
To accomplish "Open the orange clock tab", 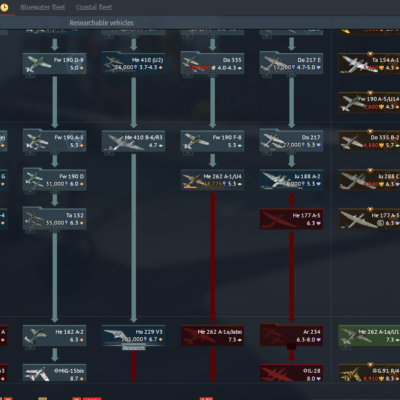I will point(4,7).
